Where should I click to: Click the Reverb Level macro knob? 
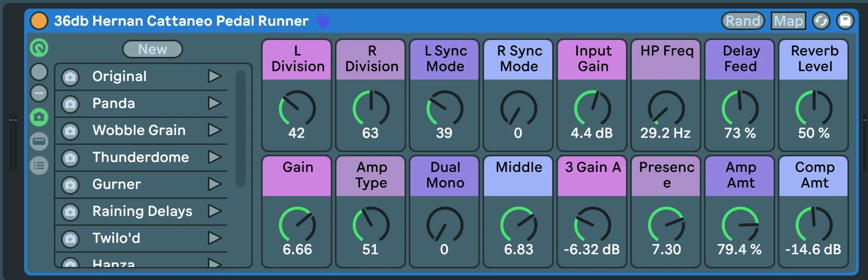(814, 109)
